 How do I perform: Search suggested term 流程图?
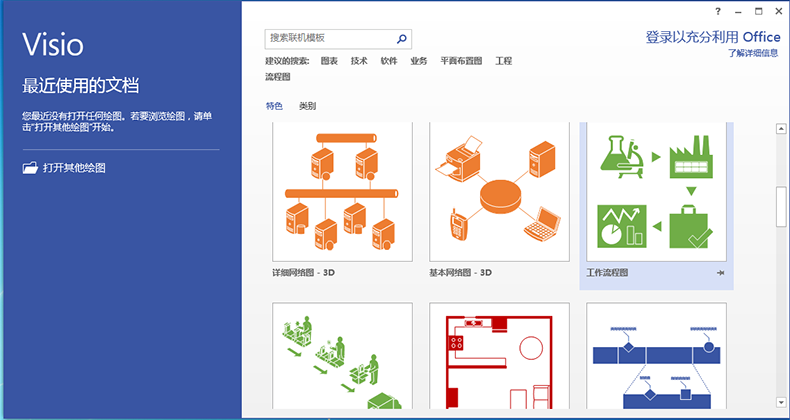278,77
